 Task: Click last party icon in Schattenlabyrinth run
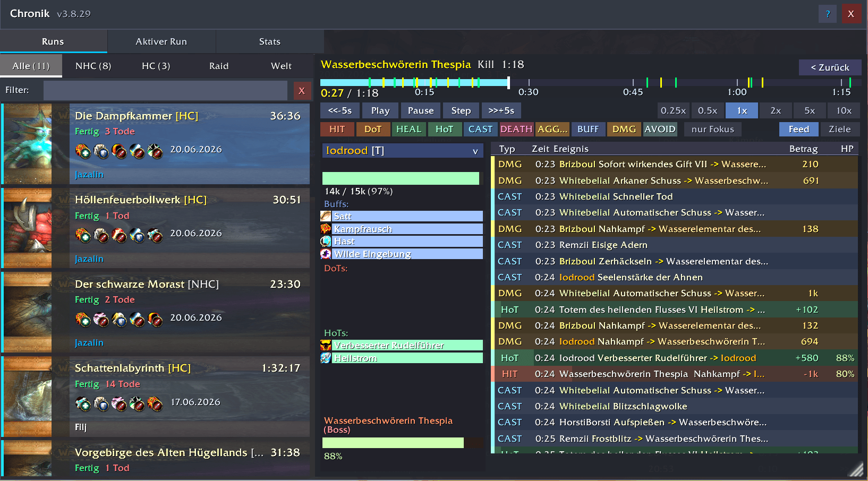[x=155, y=403]
